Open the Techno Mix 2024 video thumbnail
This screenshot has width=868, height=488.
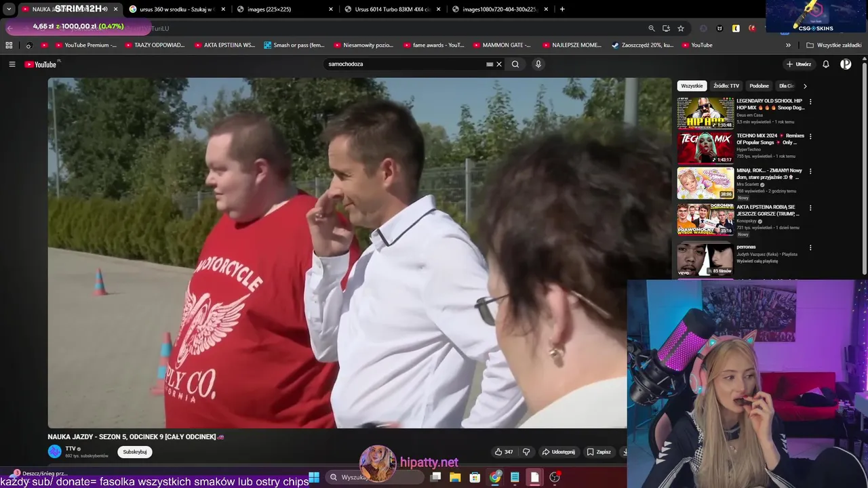(705, 148)
